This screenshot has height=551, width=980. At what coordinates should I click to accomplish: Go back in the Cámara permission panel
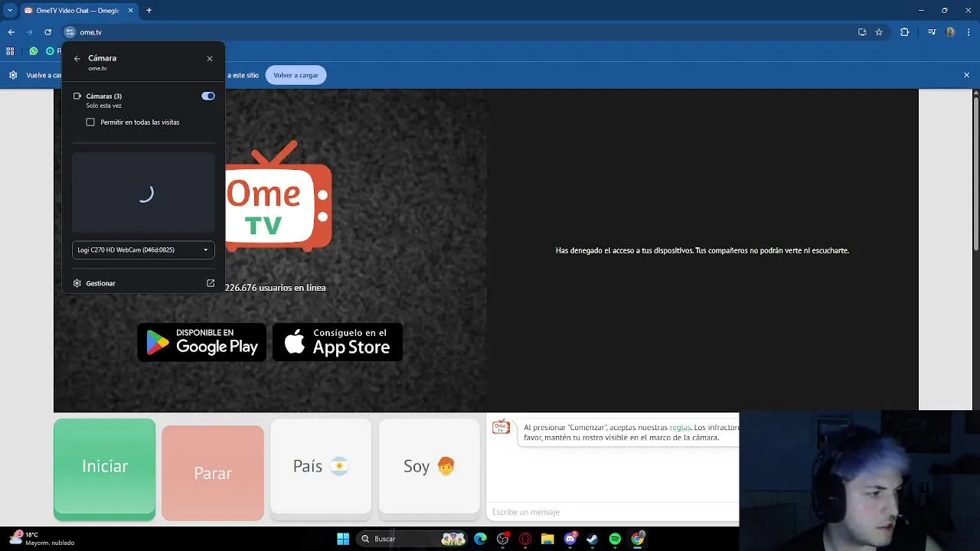(x=77, y=58)
